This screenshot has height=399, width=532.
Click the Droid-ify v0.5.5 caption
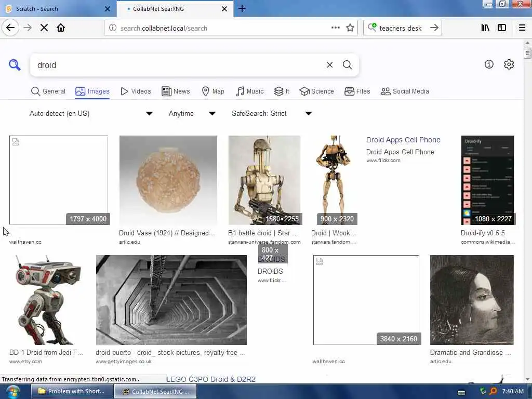483,233
